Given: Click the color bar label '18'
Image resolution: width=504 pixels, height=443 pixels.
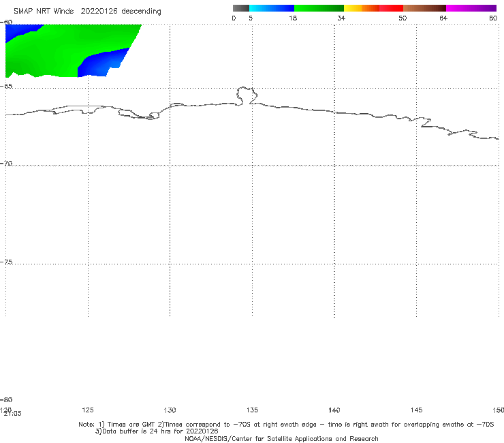Looking at the screenshot, I should click(x=293, y=18).
